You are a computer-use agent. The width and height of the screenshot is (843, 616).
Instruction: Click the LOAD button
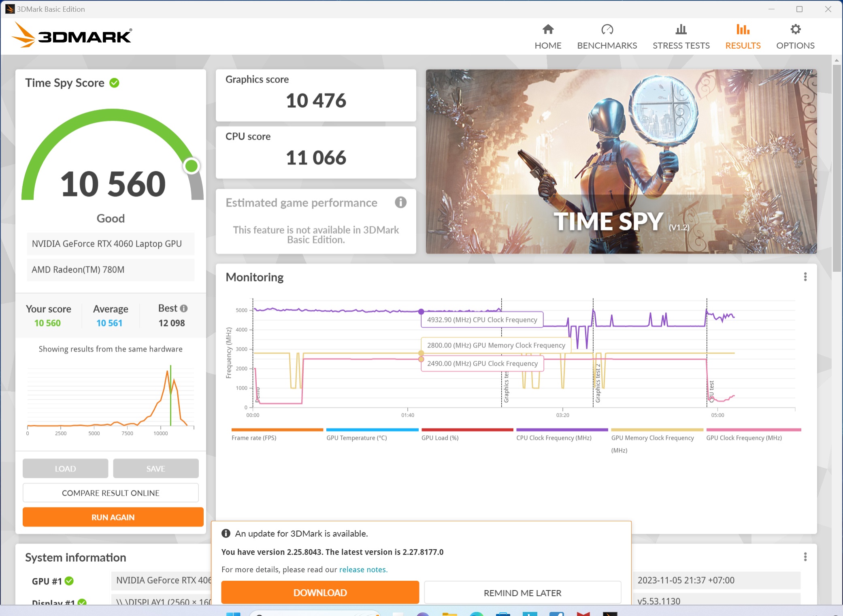tap(65, 468)
